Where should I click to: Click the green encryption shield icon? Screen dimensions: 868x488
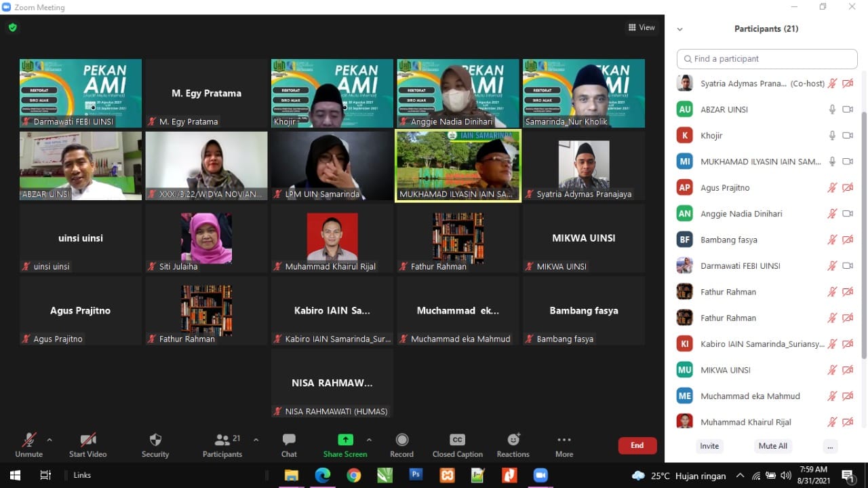12,28
